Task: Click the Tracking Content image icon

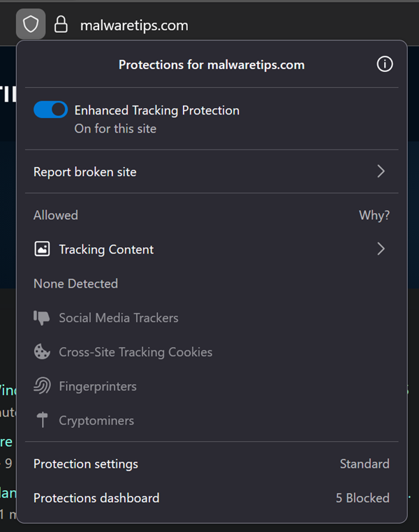Action: 42,249
